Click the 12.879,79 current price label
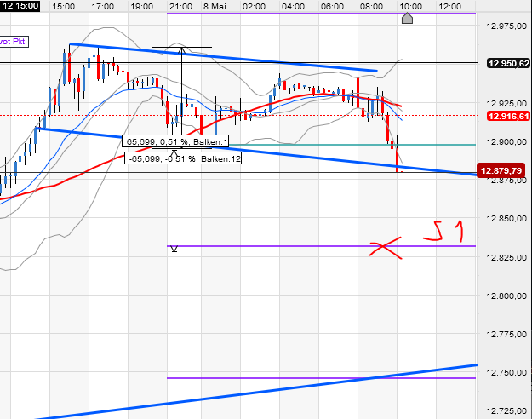This screenshot has height=419, width=532. (501, 170)
